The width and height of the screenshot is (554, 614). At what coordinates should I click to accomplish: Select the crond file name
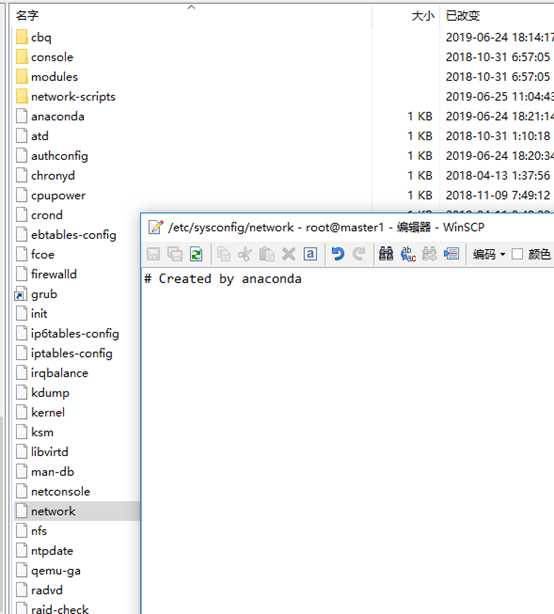[x=47, y=215]
